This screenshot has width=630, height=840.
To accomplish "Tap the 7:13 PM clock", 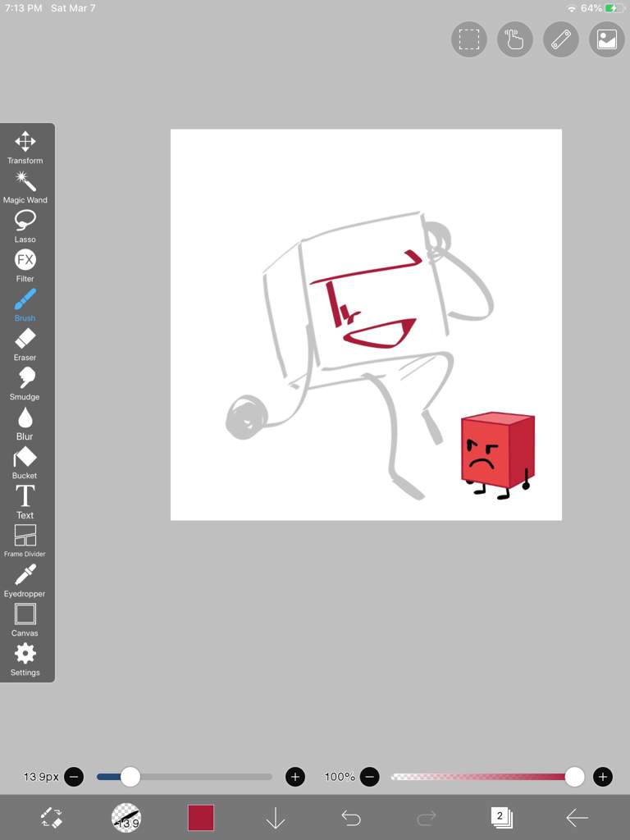I will 24,8.
